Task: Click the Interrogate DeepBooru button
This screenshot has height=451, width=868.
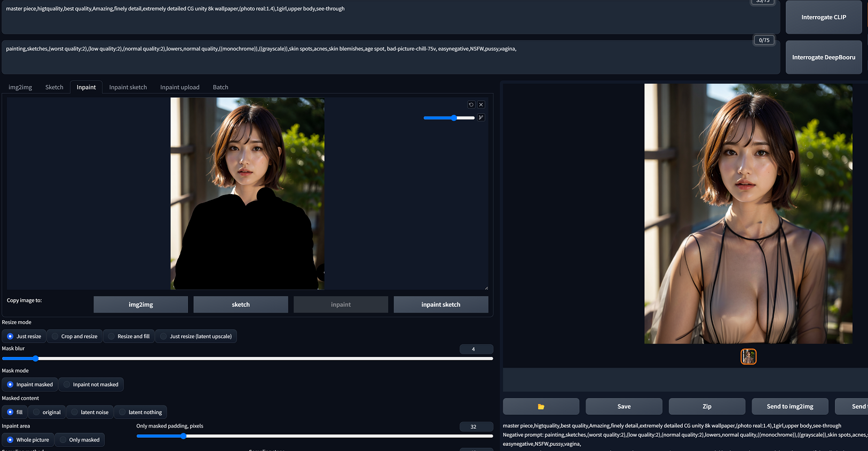Action: pos(823,57)
